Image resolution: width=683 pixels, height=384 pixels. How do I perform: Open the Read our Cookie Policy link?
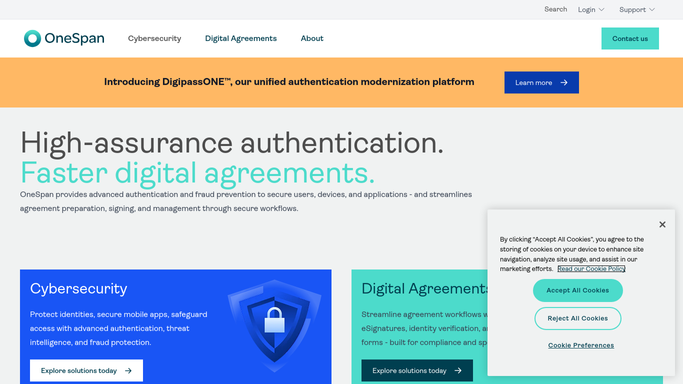click(591, 269)
